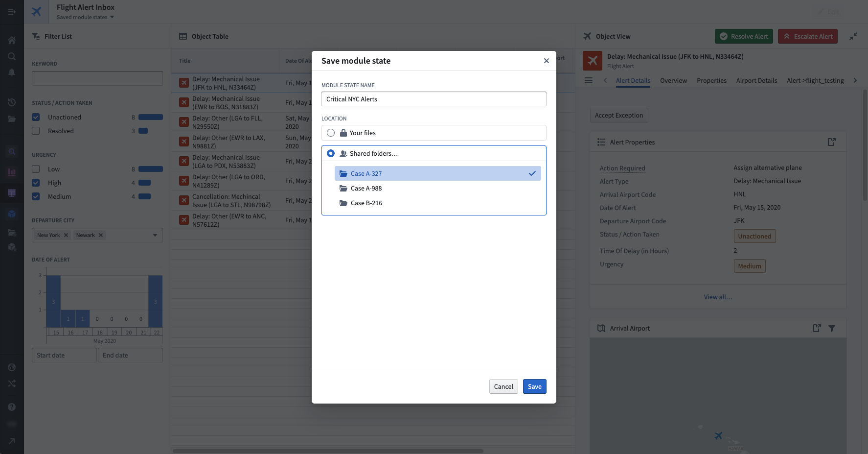Uncheck the Unactioned status filter
This screenshot has height=454, width=868.
coord(36,117)
